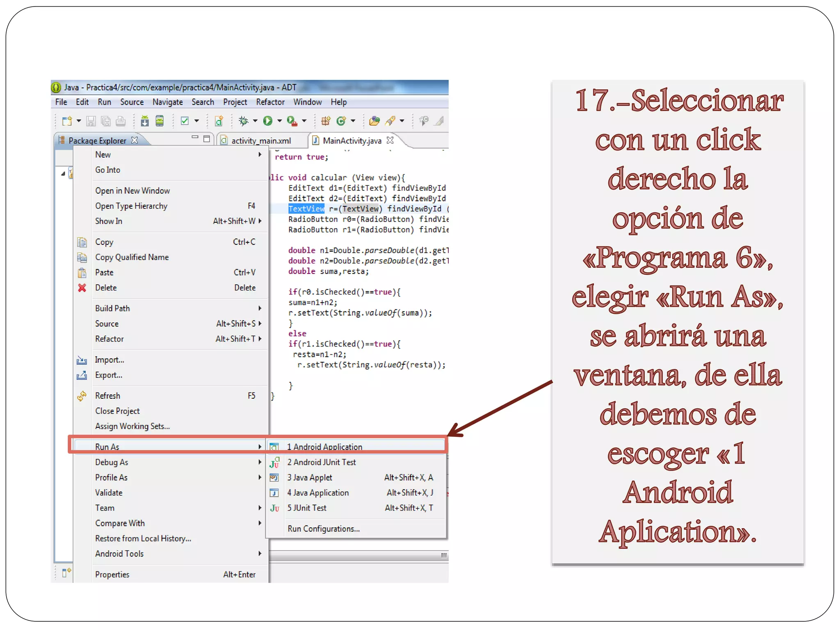
Task: Click the Debug bug icon
Action: (x=243, y=121)
